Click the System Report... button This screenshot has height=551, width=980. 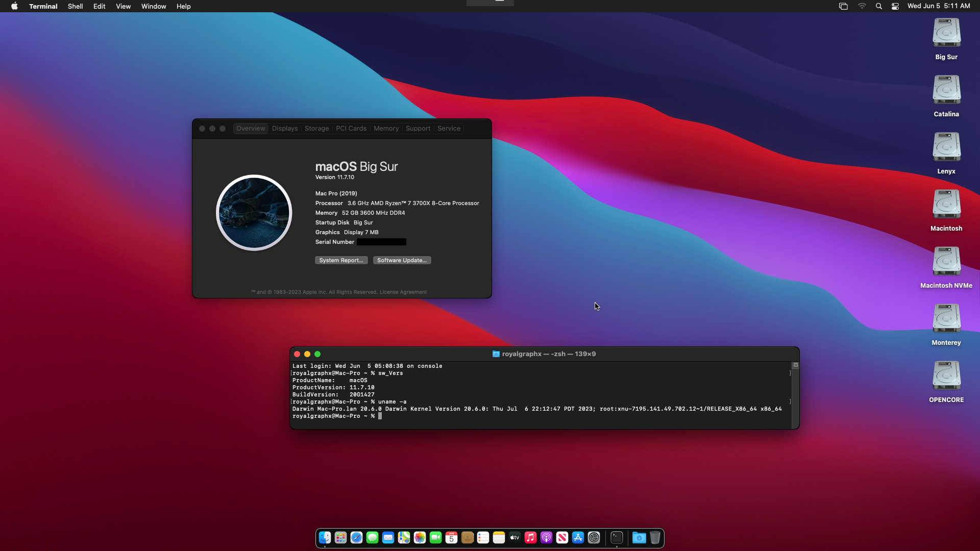tap(341, 260)
